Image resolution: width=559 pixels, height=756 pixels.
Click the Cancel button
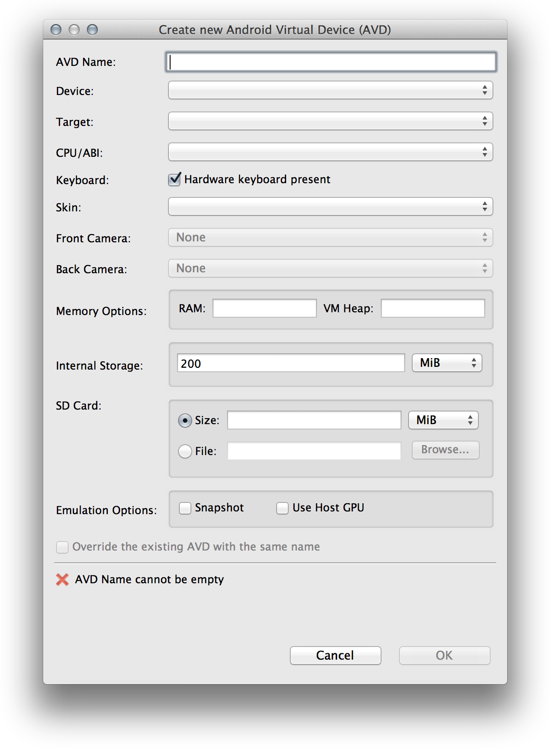pyautogui.click(x=336, y=656)
